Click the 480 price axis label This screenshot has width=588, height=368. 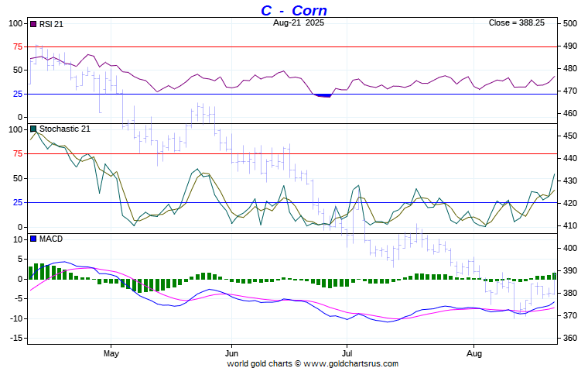coord(569,68)
